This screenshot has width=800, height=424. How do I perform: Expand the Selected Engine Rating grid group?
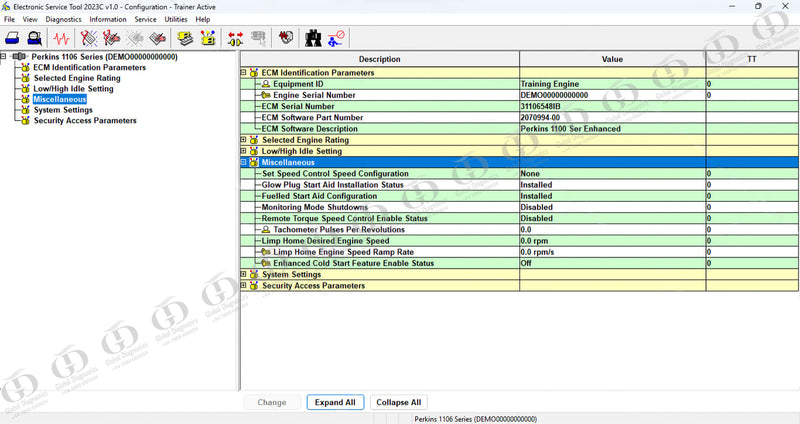(x=244, y=140)
